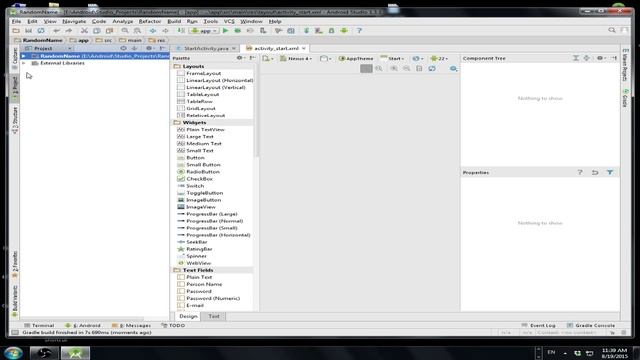
Task: Switch to the Text editor tab
Action: pos(214,316)
